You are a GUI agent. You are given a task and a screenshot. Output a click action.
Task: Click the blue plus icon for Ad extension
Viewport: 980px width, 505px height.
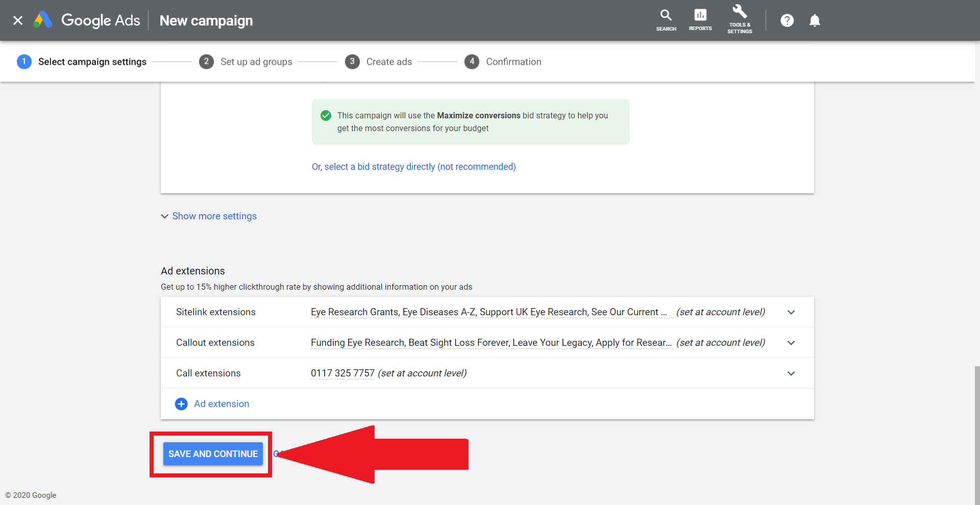(x=181, y=404)
